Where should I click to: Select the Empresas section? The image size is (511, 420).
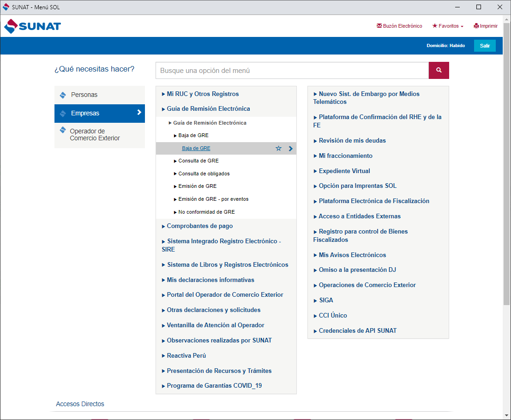(x=100, y=114)
